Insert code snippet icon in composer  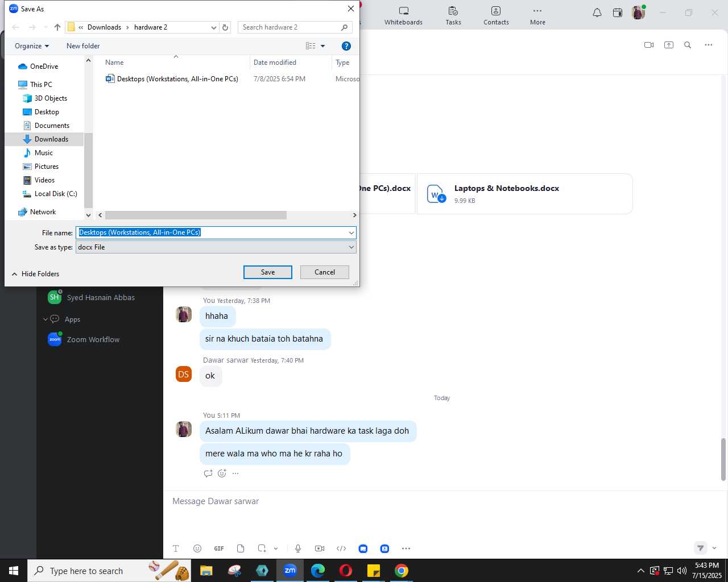341,548
